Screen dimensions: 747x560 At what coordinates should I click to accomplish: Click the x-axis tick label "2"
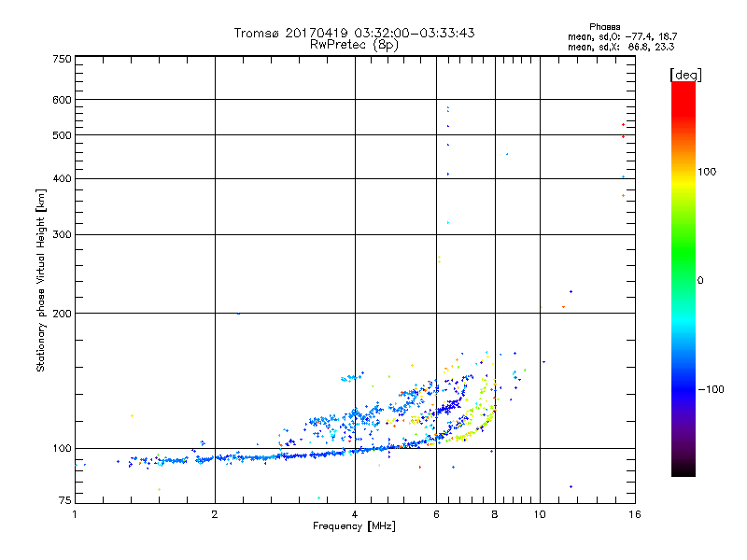(215, 514)
